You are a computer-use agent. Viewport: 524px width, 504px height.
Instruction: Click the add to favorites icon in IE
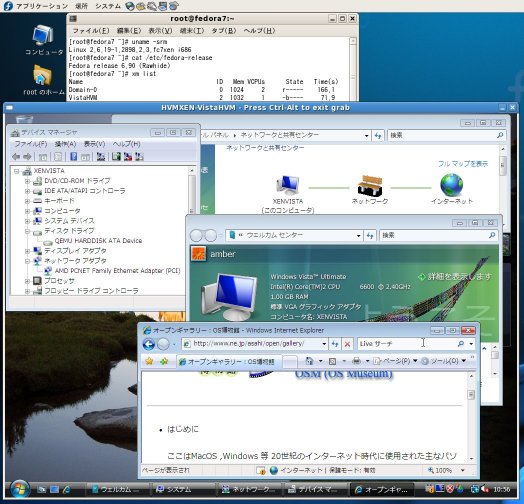point(164,361)
